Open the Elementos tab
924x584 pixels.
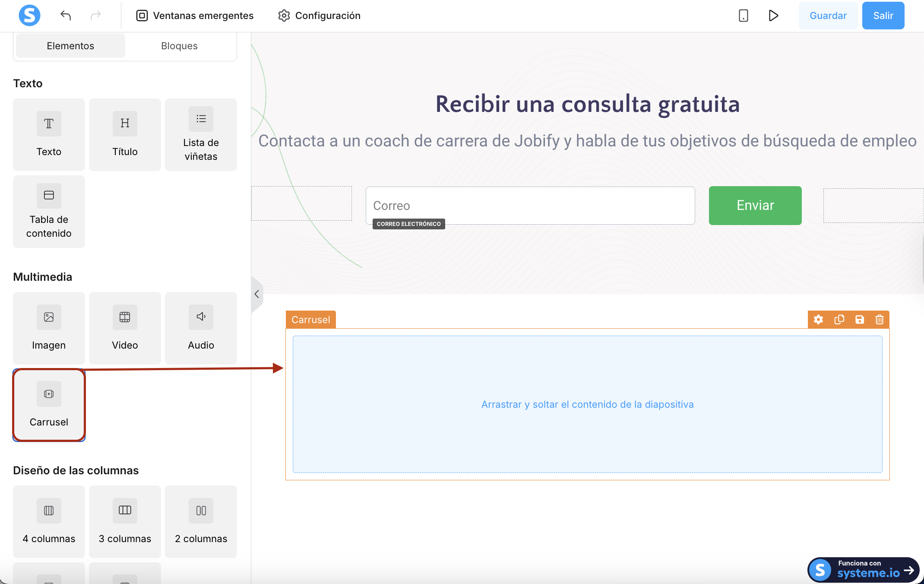pyautogui.click(x=70, y=46)
